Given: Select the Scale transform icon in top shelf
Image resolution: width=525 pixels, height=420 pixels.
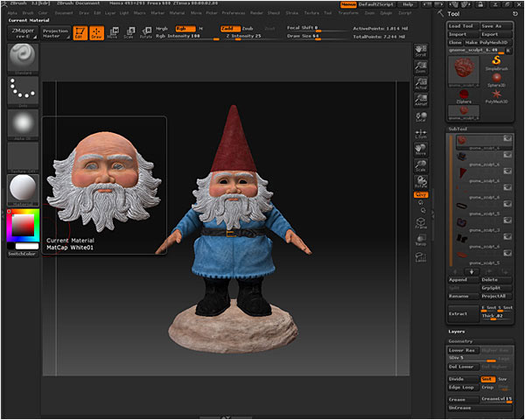Looking at the screenshot, I should click(x=129, y=33).
